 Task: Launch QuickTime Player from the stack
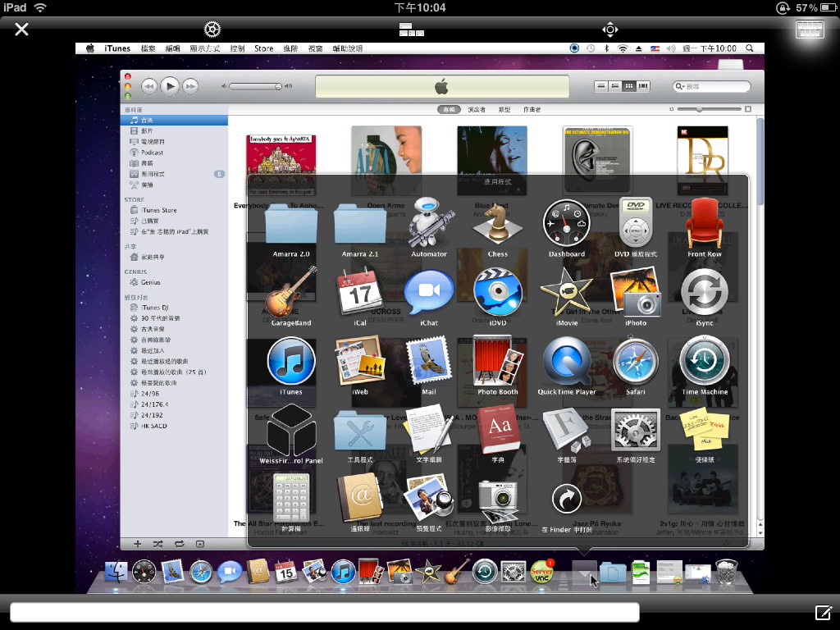566,362
